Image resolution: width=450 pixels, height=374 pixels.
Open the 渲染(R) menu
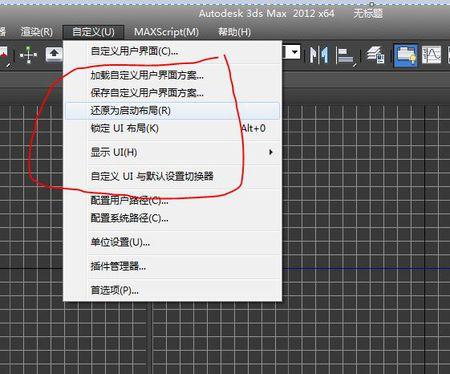37,32
